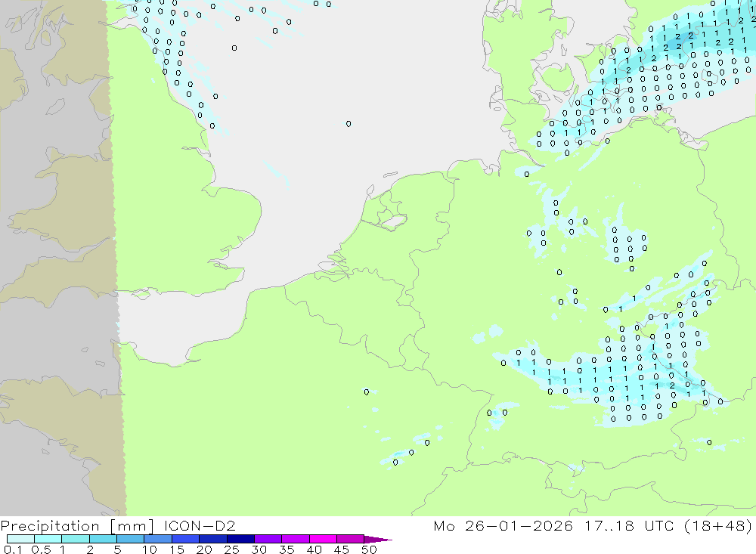Click the 2 to 5 mm legend swatch

(x=103, y=539)
